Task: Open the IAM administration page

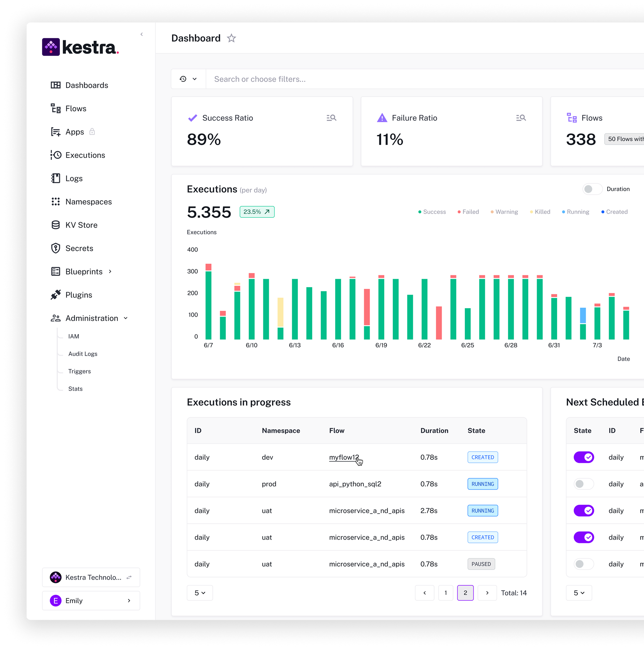Action: pyautogui.click(x=73, y=336)
